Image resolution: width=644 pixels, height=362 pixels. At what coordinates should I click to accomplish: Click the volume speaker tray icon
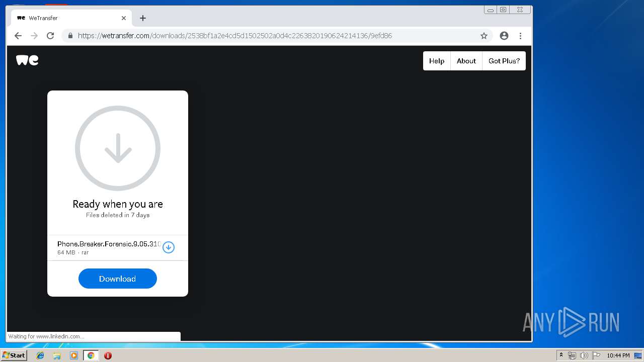click(584, 355)
